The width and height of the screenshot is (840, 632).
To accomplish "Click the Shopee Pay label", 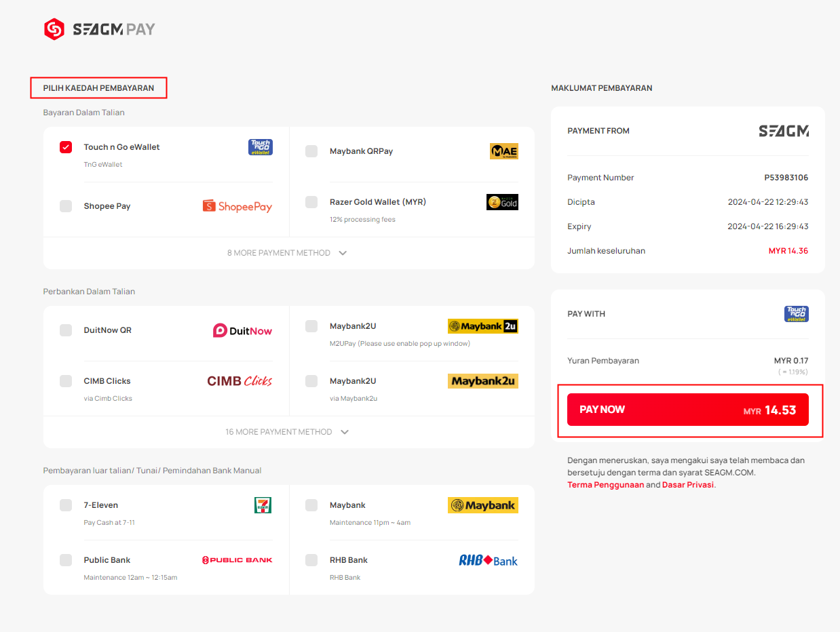I will coord(107,206).
